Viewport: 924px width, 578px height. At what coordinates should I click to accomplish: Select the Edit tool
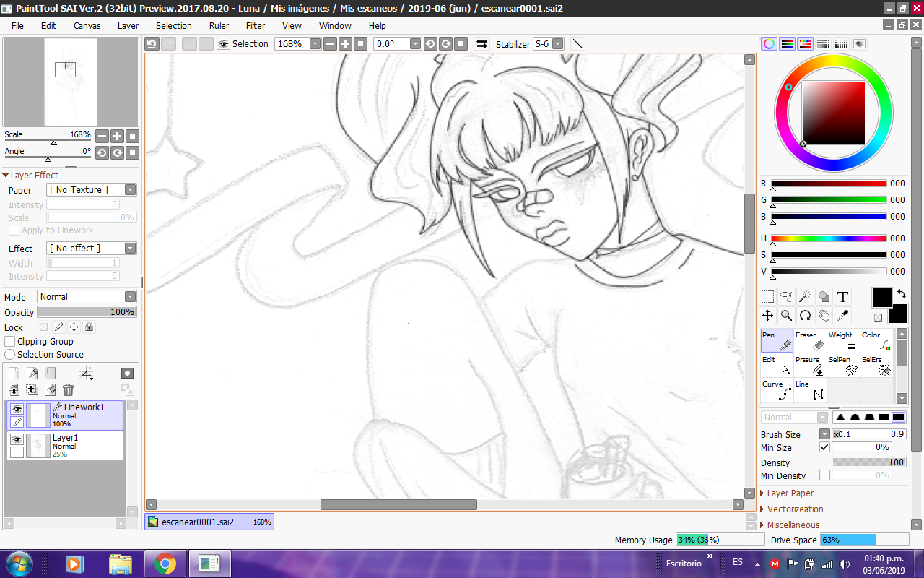point(777,366)
